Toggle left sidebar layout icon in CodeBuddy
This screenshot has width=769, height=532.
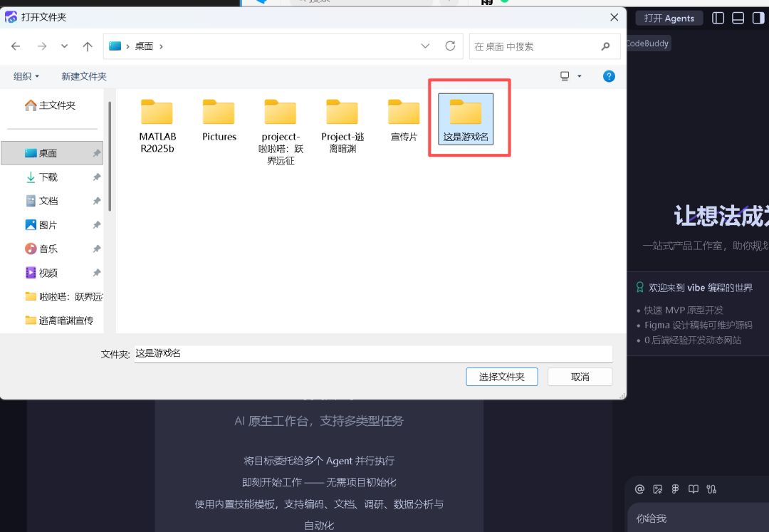pyautogui.click(x=718, y=18)
